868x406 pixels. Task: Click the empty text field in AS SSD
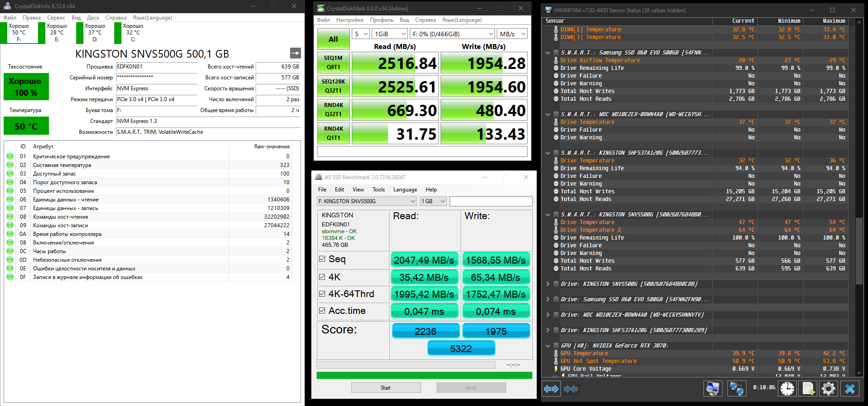[x=491, y=201]
